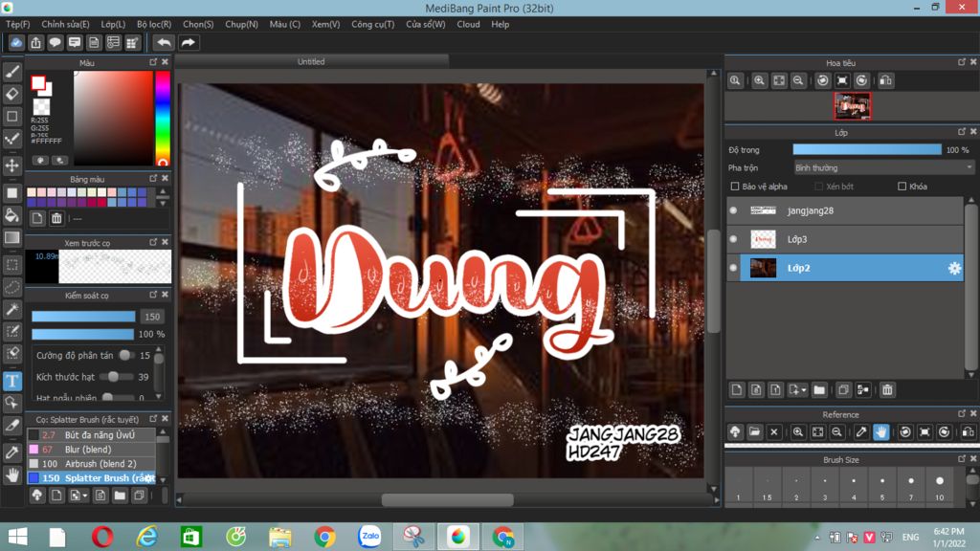The width and height of the screenshot is (980, 551).
Task: Select the Reference panel hand tool
Action: coord(880,431)
